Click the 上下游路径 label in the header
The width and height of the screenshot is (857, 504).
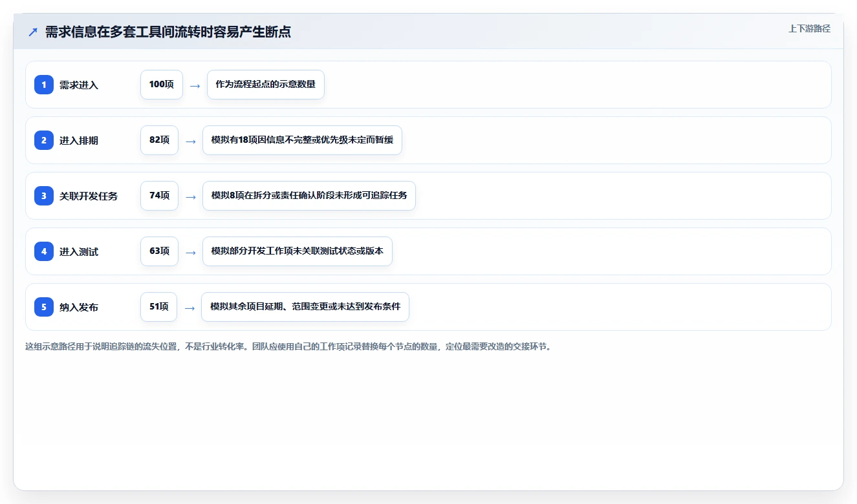[809, 29]
